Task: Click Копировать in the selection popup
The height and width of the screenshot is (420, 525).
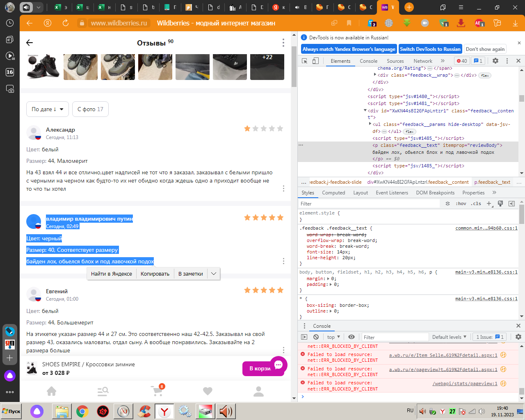Action: (155, 274)
